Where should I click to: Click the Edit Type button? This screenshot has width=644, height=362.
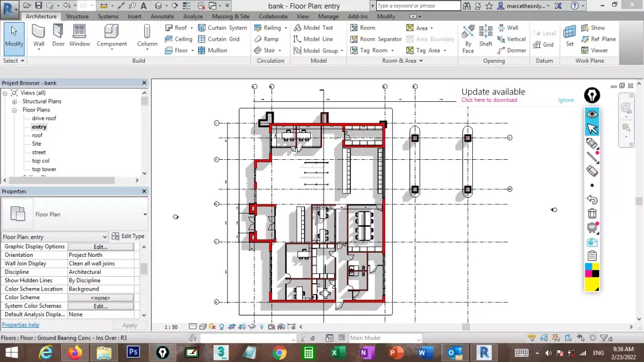click(x=128, y=236)
